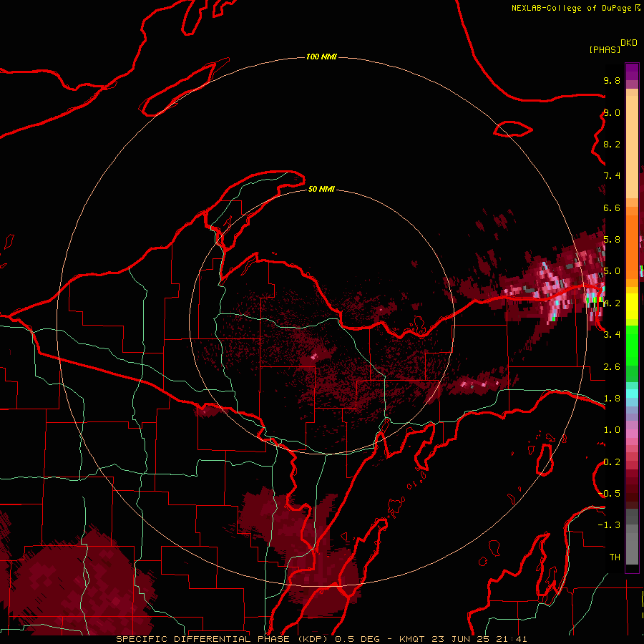Click the DKD legend title
This screenshot has width=644, height=644.
(629, 43)
